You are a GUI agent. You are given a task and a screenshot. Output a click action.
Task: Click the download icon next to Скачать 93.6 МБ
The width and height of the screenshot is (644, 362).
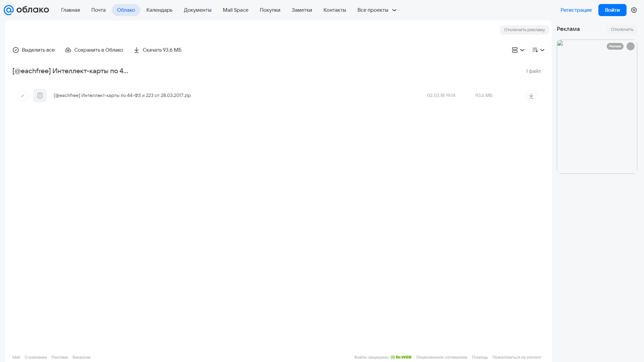pos(137,50)
